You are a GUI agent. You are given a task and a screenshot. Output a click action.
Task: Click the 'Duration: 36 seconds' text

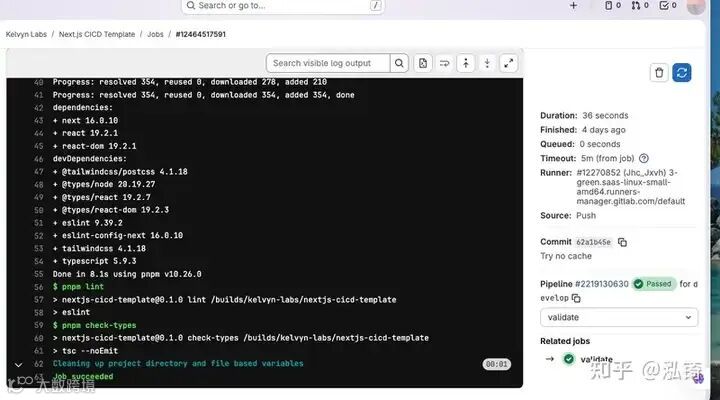click(584, 115)
